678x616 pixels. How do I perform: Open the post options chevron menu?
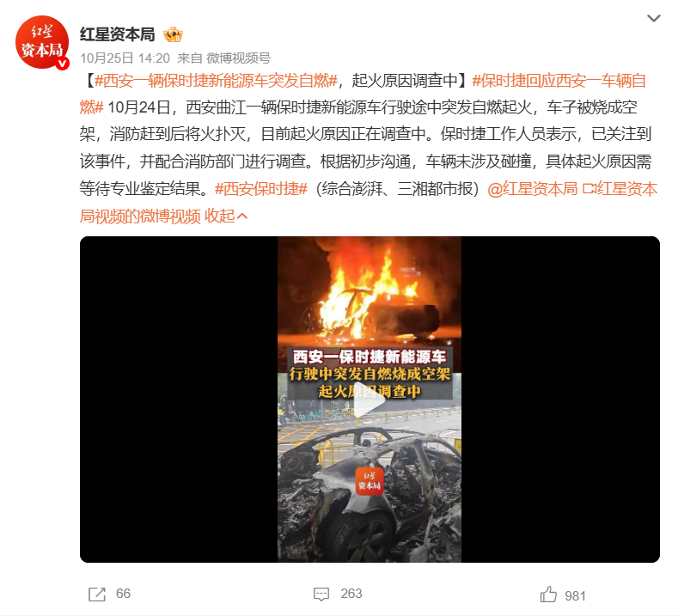coord(653,18)
